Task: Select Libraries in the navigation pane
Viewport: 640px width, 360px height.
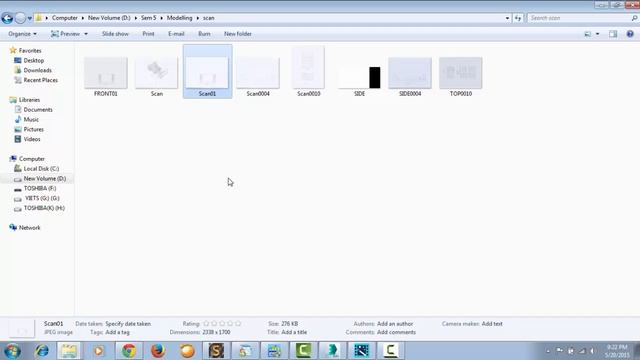Action: 29,100
